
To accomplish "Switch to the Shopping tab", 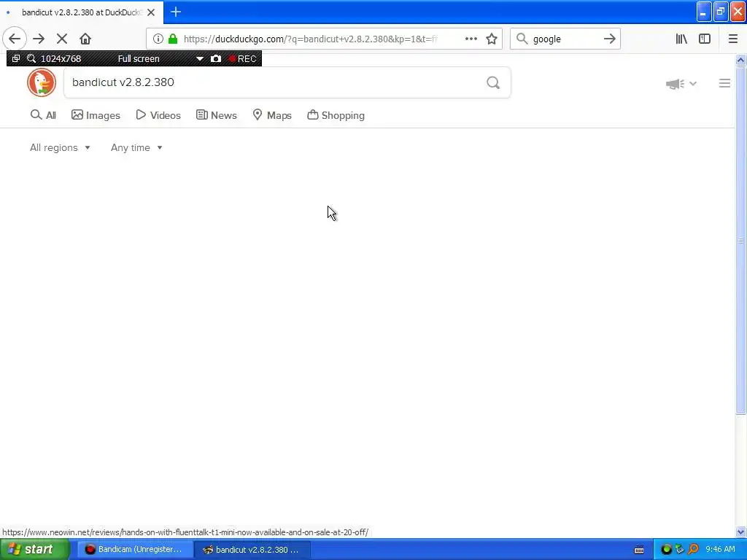I will (x=336, y=115).
